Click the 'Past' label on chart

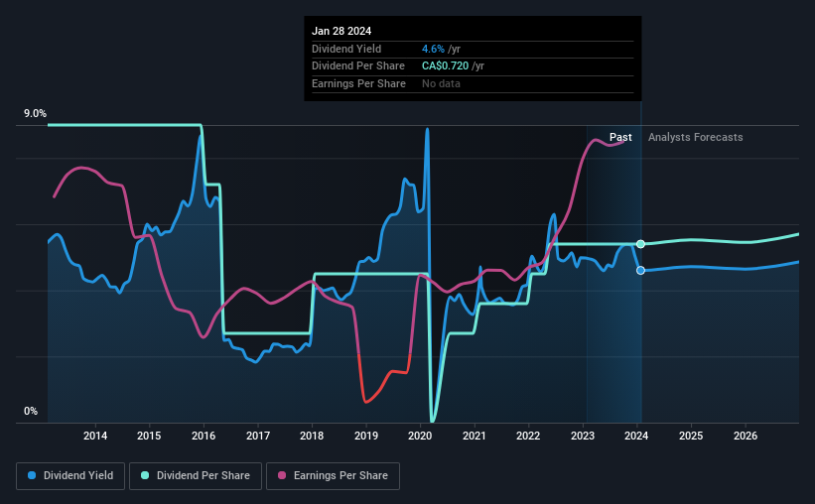coord(620,137)
